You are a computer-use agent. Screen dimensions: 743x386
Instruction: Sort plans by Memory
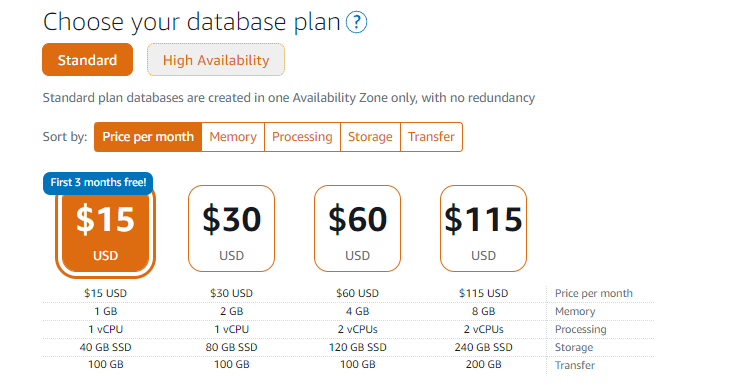233,137
